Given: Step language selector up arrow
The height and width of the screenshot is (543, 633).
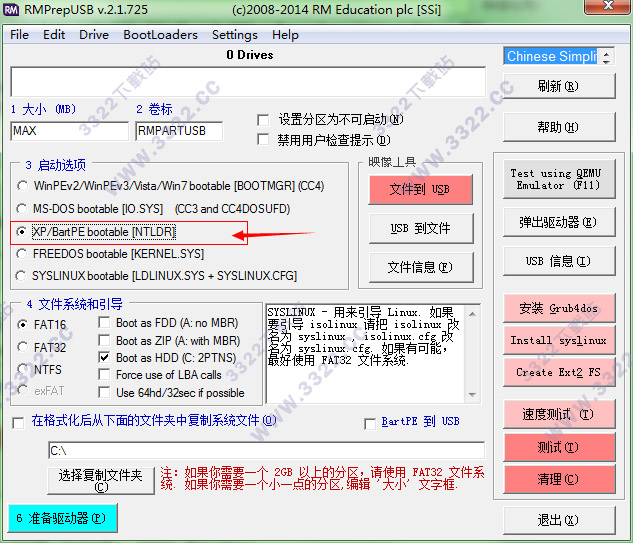Looking at the screenshot, I should point(606,52).
